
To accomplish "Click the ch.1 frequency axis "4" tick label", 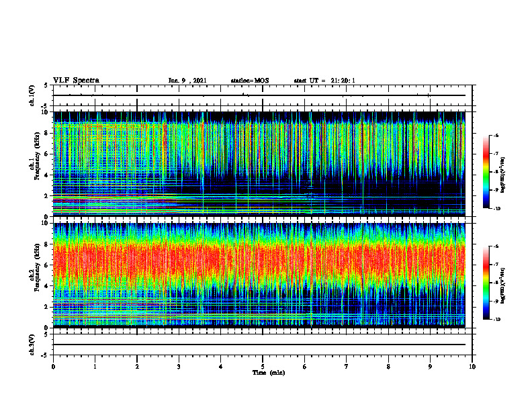I will [47, 175].
